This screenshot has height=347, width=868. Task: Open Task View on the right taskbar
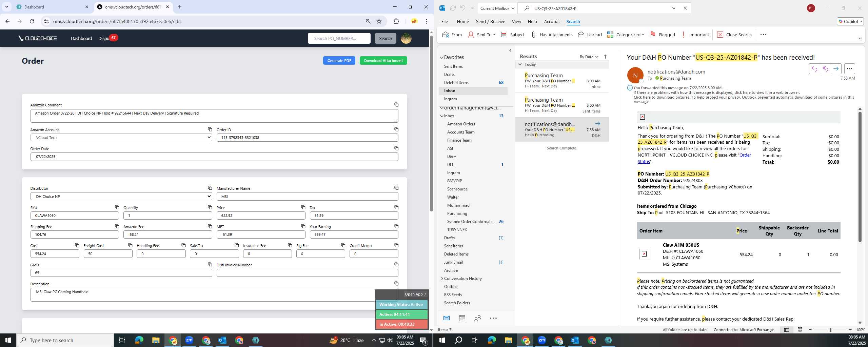coord(475,340)
